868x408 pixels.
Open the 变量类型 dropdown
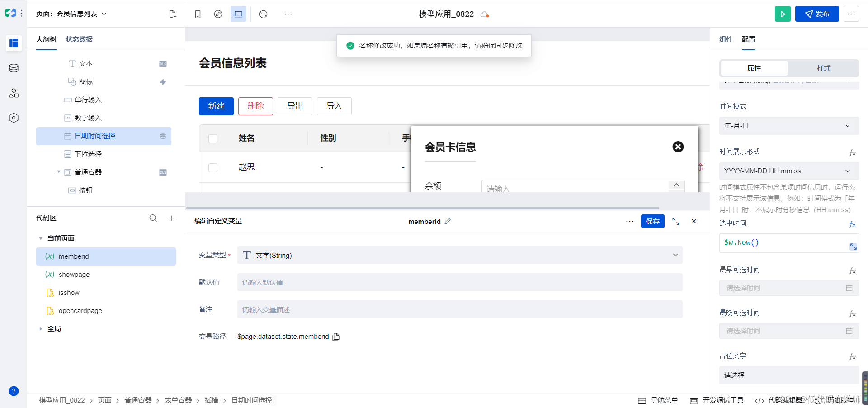(460, 255)
